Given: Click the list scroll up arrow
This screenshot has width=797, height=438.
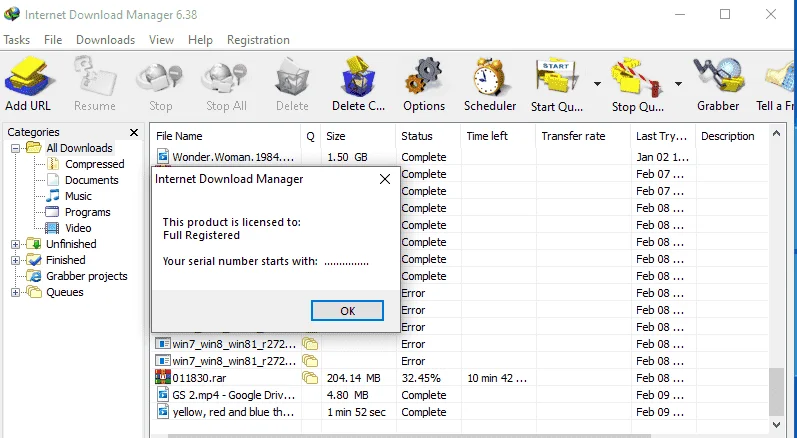Looking at the screenshot, I should 777,134.
